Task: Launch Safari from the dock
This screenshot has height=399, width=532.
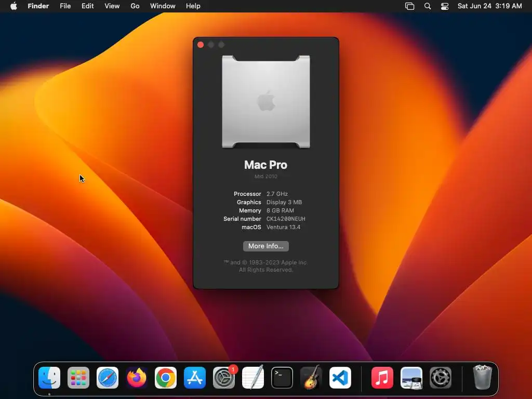Action: click(x=108, y=378)
